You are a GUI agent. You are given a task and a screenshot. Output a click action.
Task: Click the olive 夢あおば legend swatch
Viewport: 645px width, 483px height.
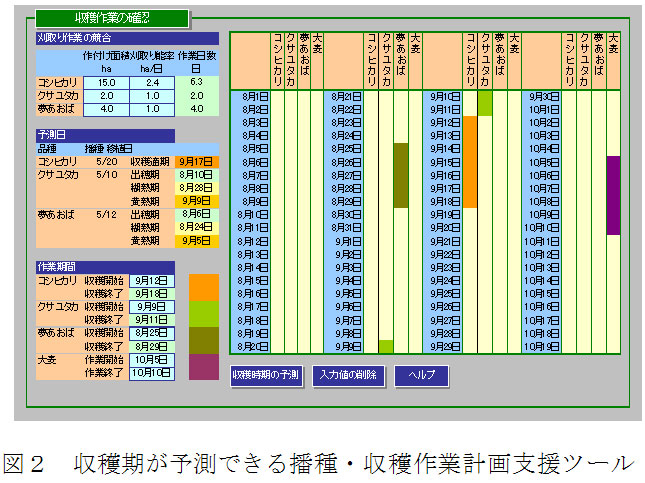pyautogui.click(x=204, y=340)
